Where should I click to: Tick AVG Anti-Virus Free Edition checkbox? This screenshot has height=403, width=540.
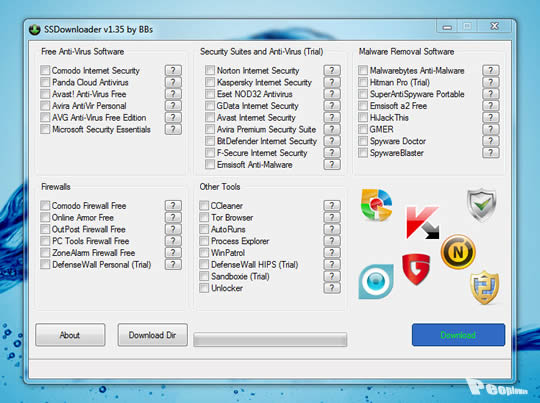(45, 117)
